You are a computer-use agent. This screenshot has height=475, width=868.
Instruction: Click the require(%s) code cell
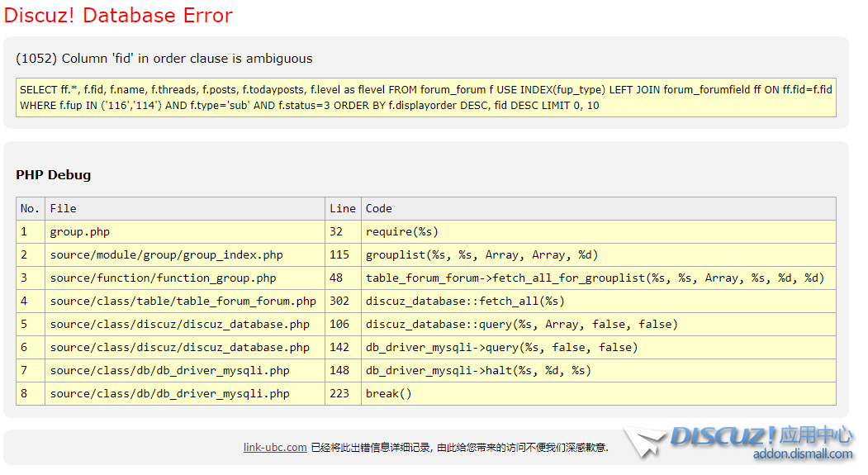click(x=599, y=232)
